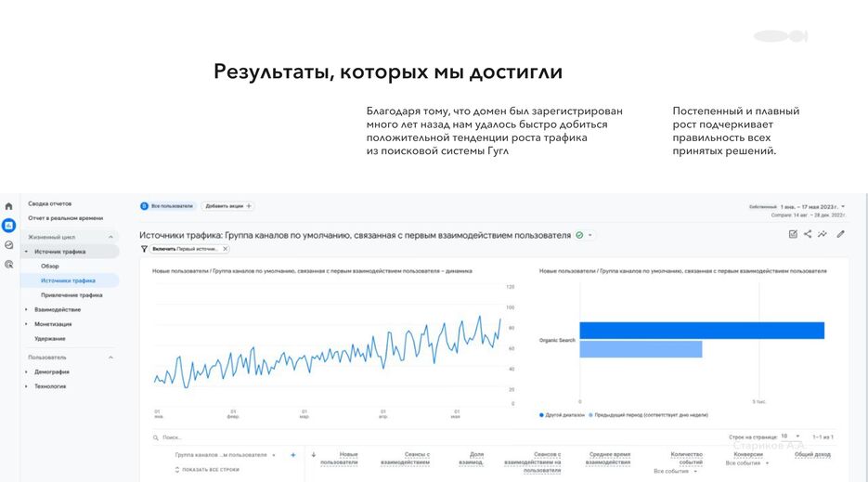Click the search magnifier icon in table

(x=156, y=437)
